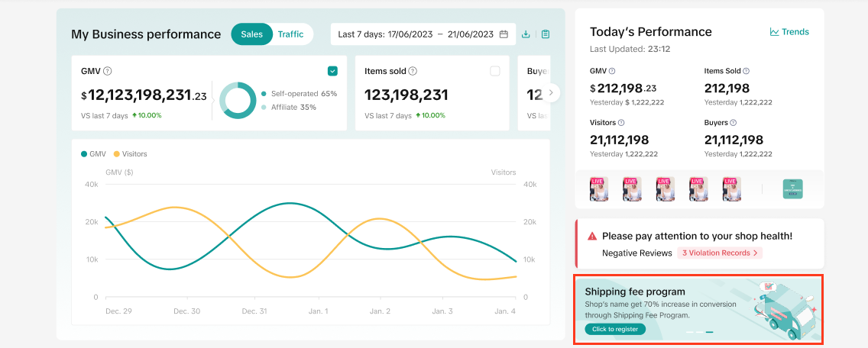Viewport: 868px width, 348px height.
Task: Uncheck the GMV metric checkbox
Action: tap(332, 71)
